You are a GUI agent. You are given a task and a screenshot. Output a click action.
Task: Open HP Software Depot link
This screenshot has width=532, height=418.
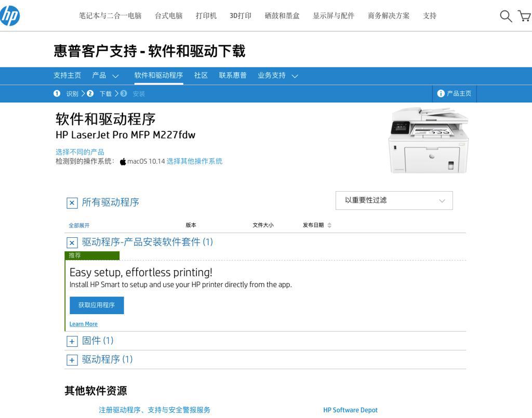point(350,410)
